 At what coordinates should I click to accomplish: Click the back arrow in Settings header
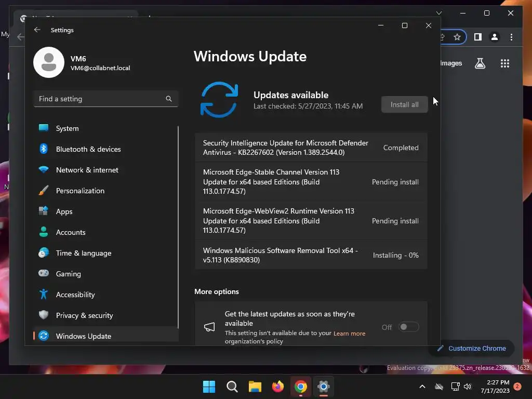click(37, 30)
